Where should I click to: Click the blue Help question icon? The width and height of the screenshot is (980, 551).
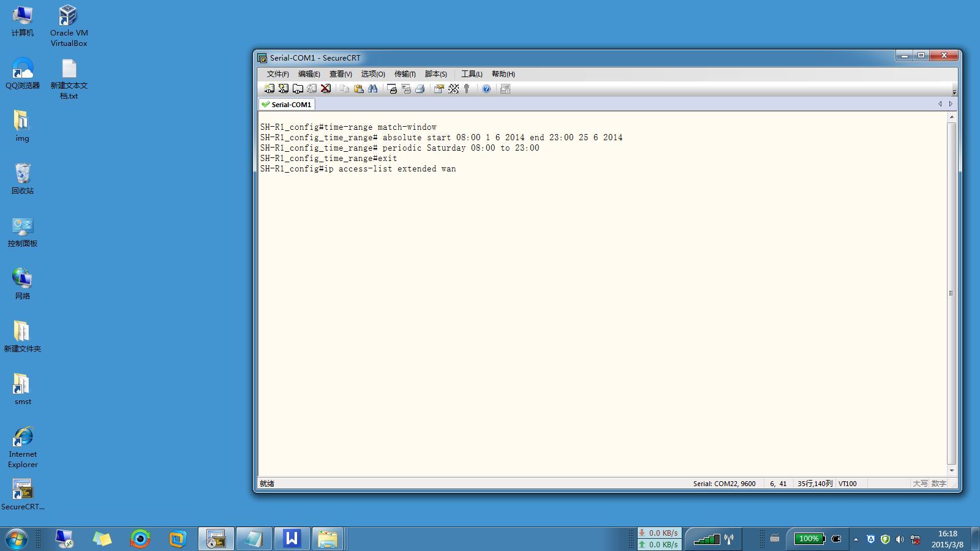(x=486, y=89)
